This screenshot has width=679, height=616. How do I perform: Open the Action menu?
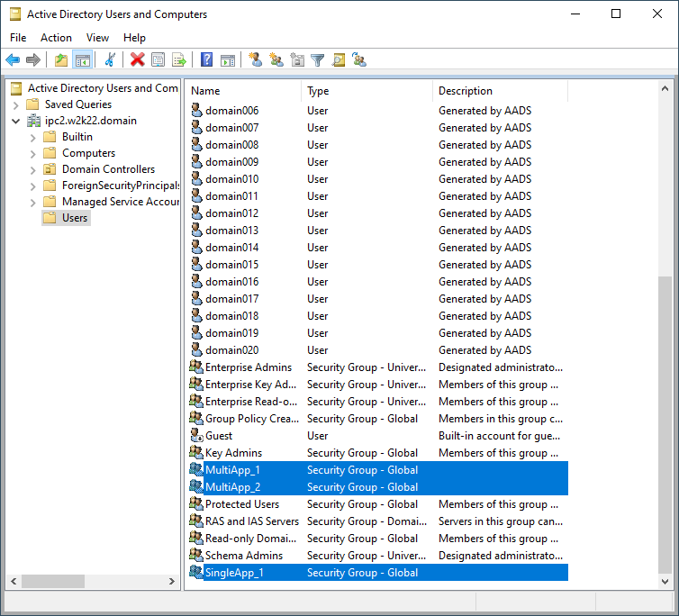point(56,38)
